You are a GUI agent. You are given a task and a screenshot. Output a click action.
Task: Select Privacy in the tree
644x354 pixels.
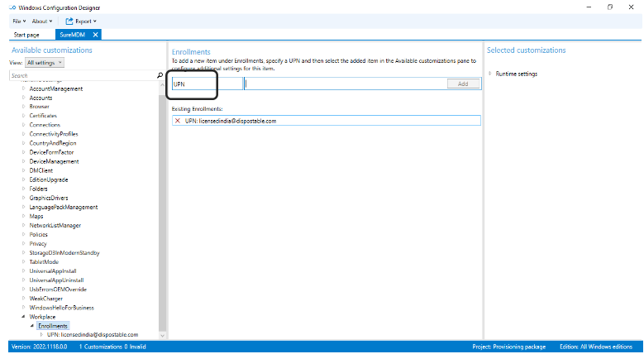[x=38, y=243]
